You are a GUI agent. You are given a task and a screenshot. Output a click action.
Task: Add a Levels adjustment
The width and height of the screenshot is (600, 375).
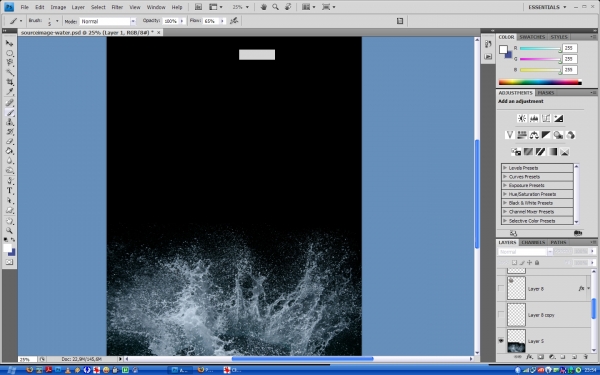click(534, 118)
